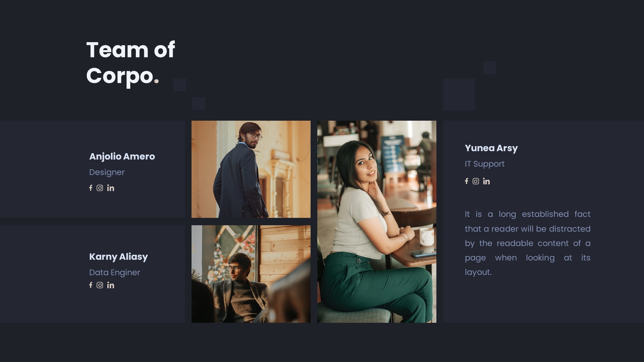Open Yunea Arsy's Instagram icon
Image resolution: width=644 pixels, height=362 pixels.
coord(476,181)
